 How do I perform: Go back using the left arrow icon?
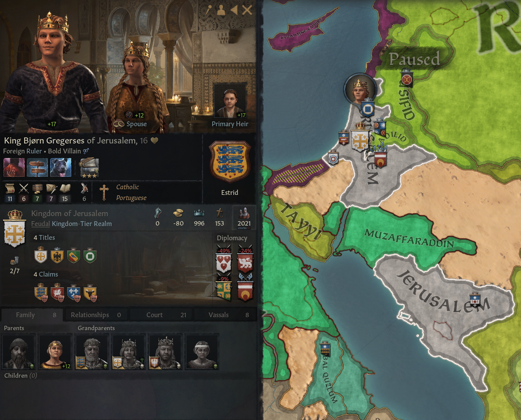(234, 10)
